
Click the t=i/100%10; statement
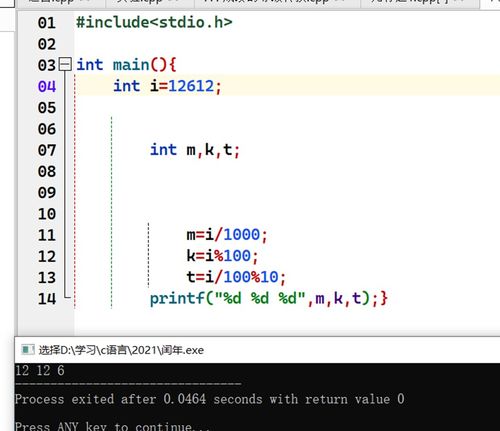236,277
